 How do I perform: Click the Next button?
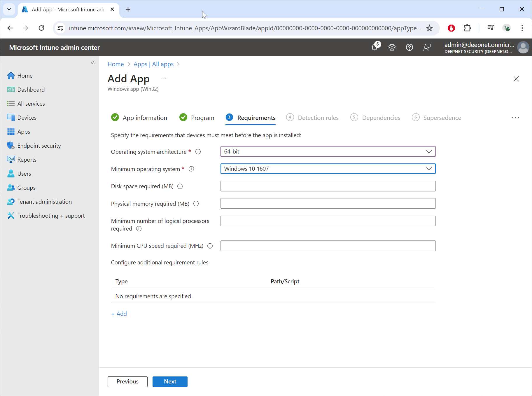(170, 381)
